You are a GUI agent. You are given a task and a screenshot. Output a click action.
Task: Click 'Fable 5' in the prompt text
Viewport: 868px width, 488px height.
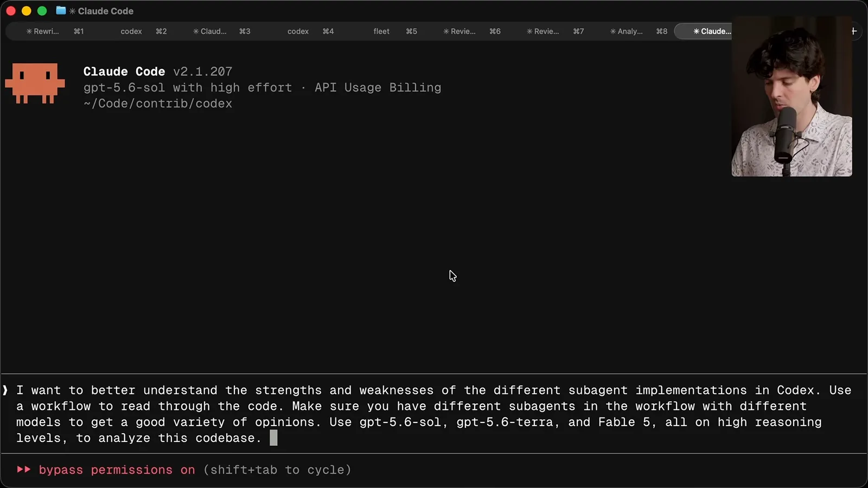624,422
